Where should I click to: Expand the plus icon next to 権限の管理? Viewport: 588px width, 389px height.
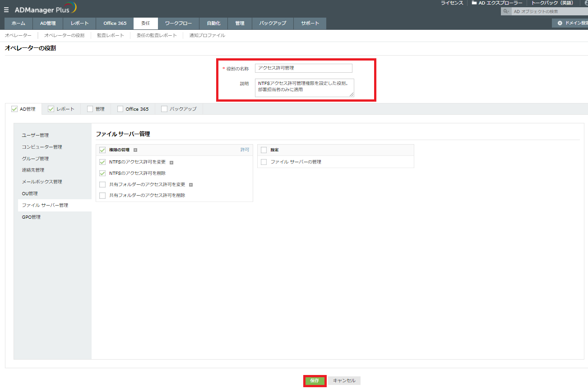(135, 150)
